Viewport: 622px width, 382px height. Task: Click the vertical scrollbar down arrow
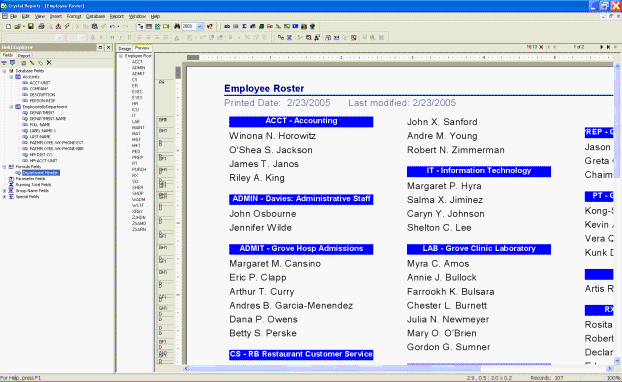(617, 361)
